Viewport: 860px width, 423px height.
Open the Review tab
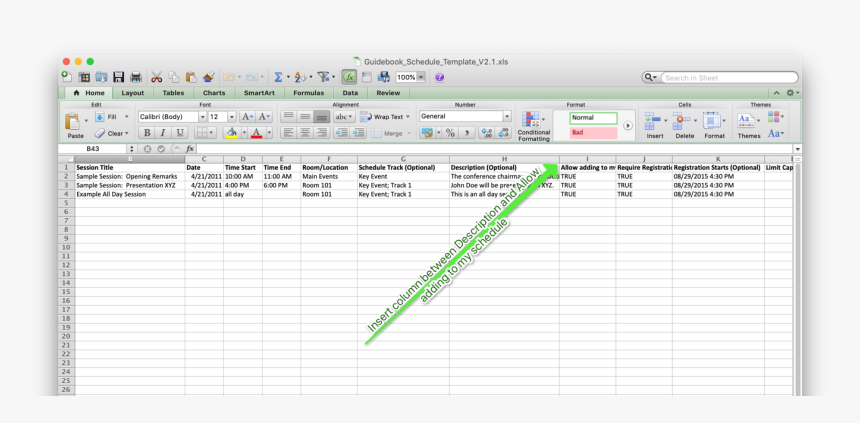(388, 93)
